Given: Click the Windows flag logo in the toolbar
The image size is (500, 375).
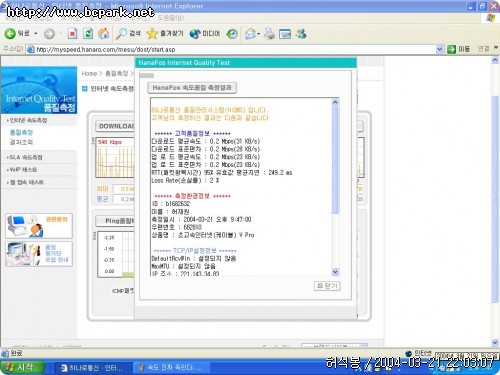Looking at the screenshot, I should [491, 18].
